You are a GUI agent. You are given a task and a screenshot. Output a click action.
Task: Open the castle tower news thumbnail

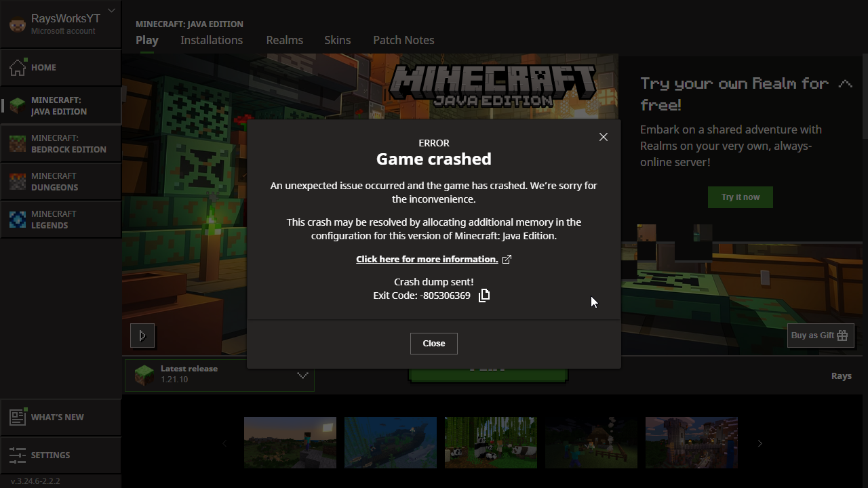coord(692,443)
